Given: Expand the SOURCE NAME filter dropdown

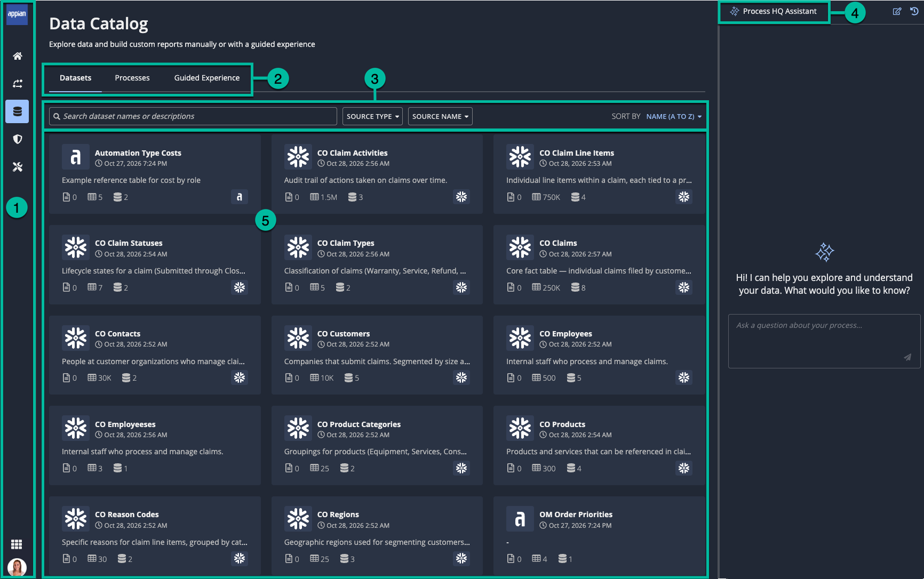Looking at the screenshot, I should (440, 116).
